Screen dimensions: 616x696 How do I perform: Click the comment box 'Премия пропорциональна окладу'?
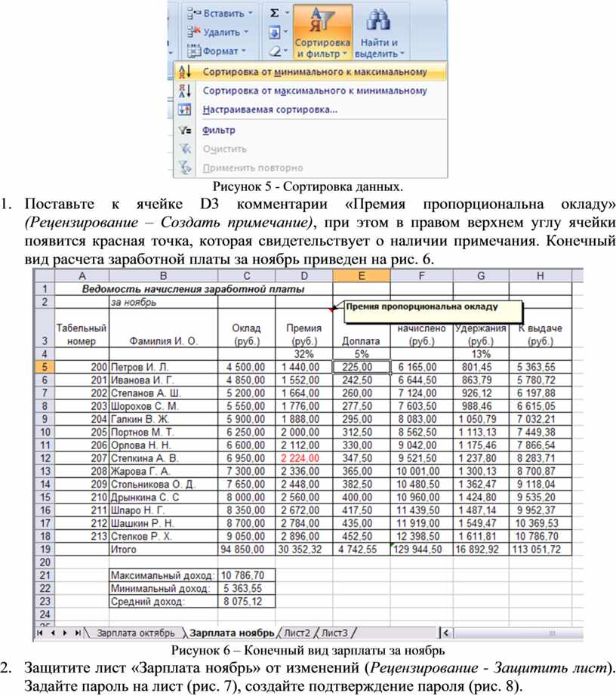click(433, 312)
